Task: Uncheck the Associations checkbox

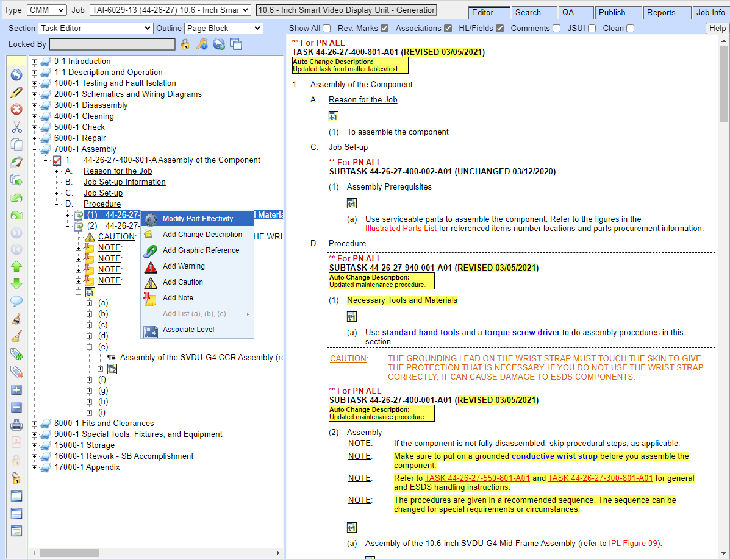Action: (448, 29)
